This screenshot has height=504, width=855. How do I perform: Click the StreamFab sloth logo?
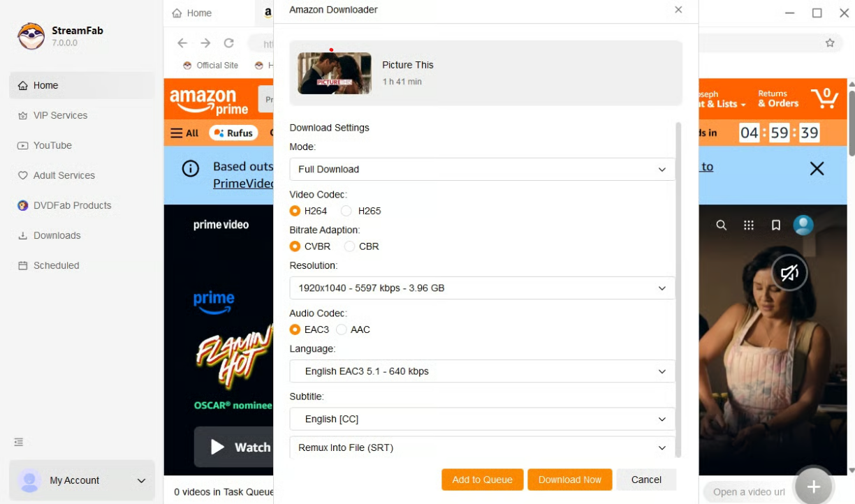(31, 36)
